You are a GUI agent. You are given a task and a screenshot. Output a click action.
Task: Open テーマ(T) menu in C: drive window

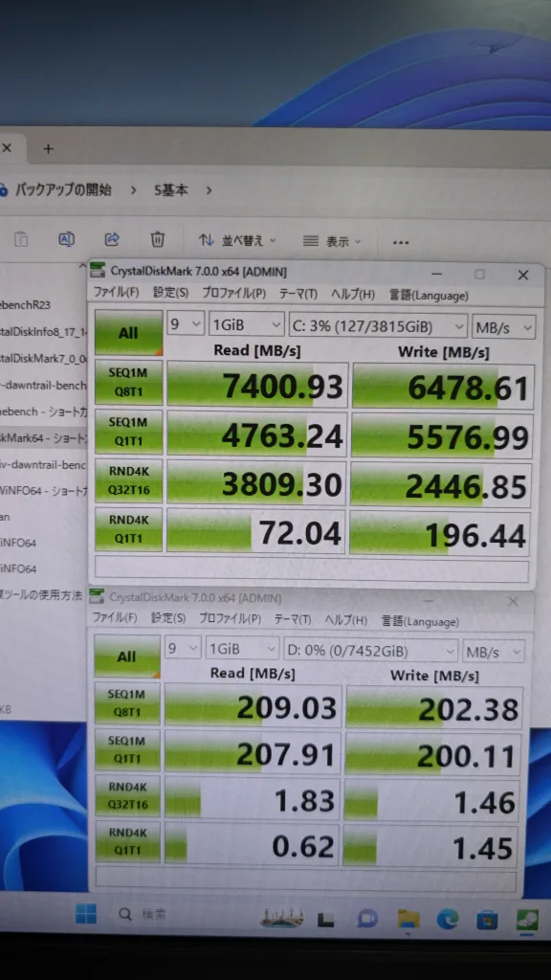point(298,294)
